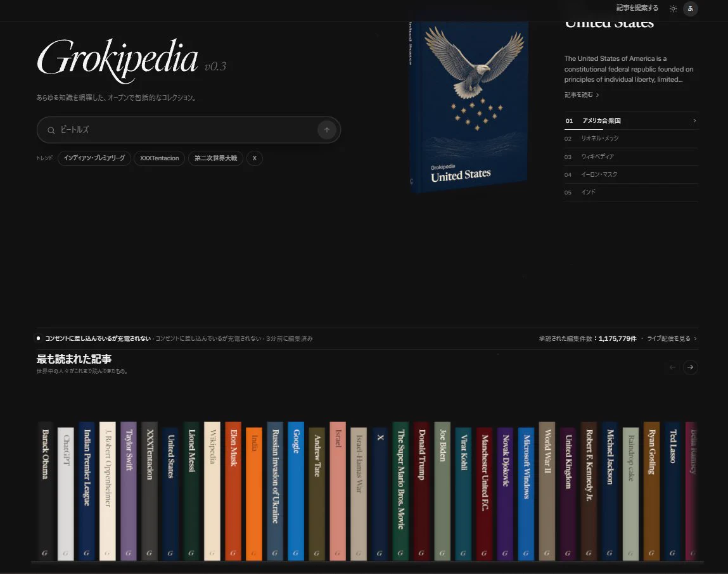
Task: Open the J. Robert Oppenheimer book spine
Action: [x=108, y=491]
